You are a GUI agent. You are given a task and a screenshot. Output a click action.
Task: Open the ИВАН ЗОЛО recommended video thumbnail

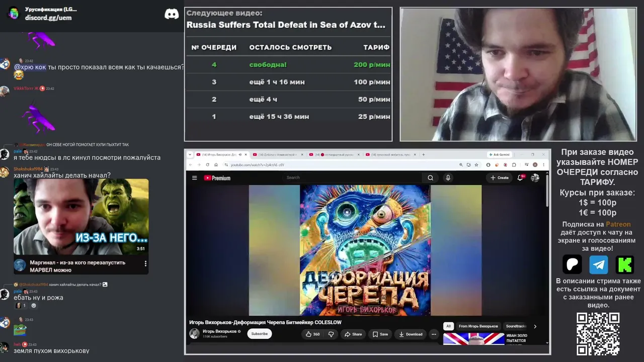click(473, 339)
